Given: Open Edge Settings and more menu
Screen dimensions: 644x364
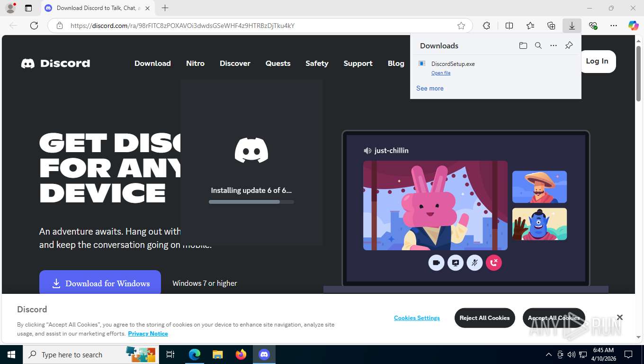Looking at the screenshot, I should coord(614,26).
